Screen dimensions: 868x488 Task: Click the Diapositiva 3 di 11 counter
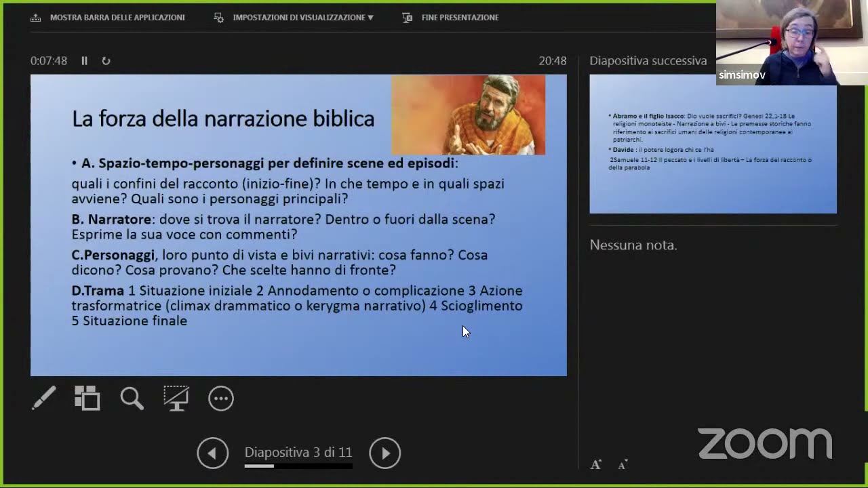point(298,452)
